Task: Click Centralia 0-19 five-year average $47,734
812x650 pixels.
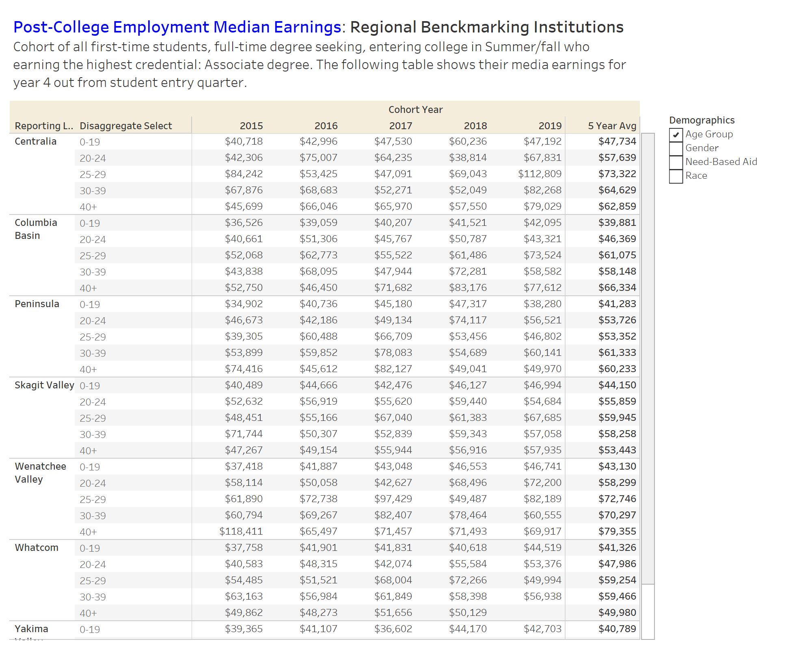Action: pos(617,141)
